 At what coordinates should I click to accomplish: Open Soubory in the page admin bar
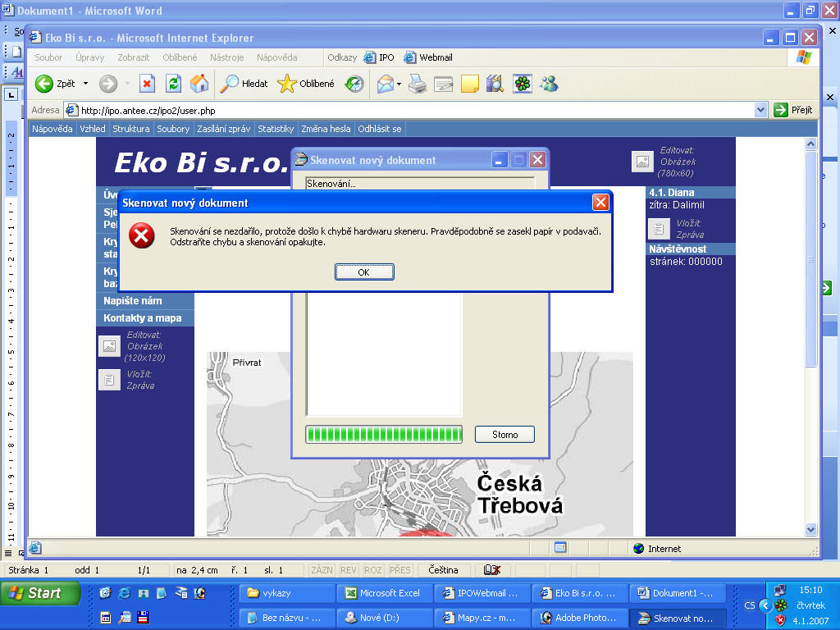click(x=173, y=129)
